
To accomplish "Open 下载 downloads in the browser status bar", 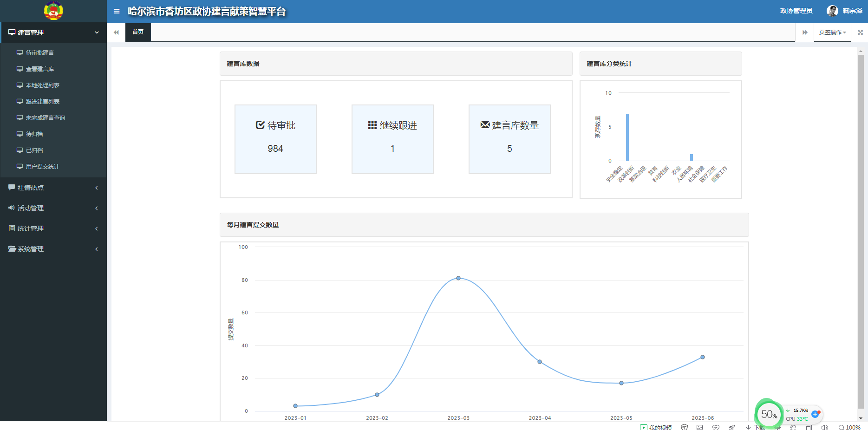I will pos(755,427).
